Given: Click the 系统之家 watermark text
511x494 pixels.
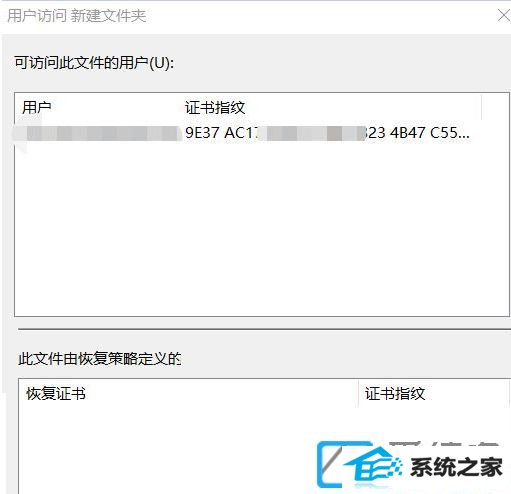Looking at the screenshot, I should (x=456, y=467).
